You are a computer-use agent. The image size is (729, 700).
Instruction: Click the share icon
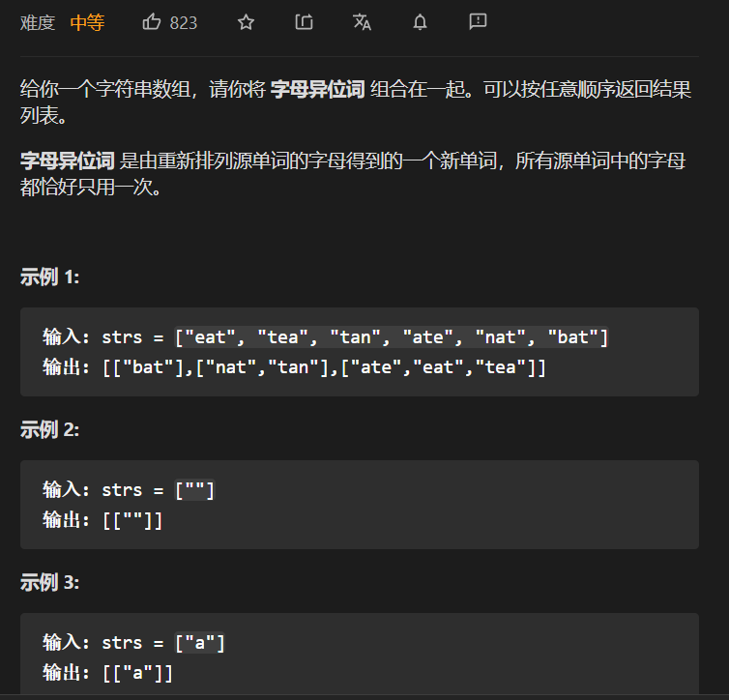304,22
